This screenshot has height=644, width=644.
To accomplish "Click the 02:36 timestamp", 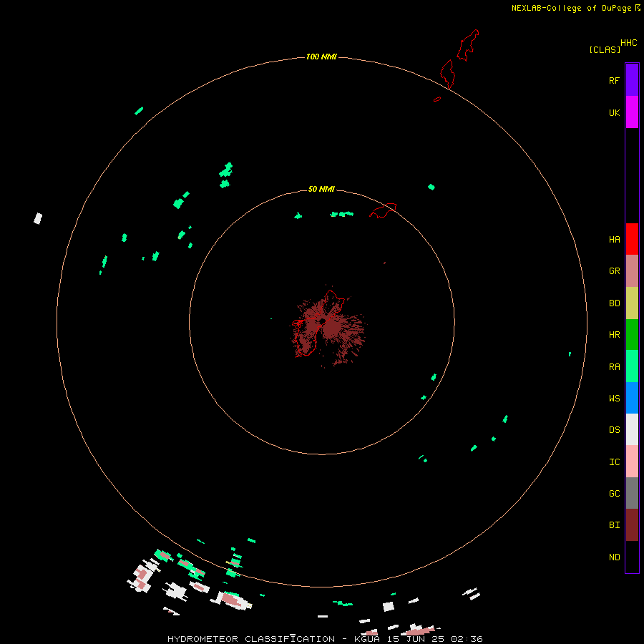I will pos(467,639).
